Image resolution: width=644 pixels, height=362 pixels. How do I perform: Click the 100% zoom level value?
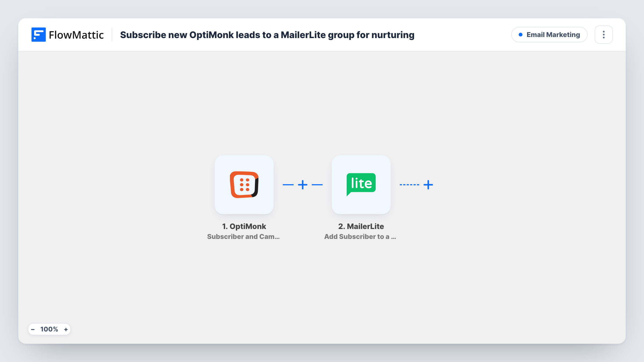tap(49, 329)
